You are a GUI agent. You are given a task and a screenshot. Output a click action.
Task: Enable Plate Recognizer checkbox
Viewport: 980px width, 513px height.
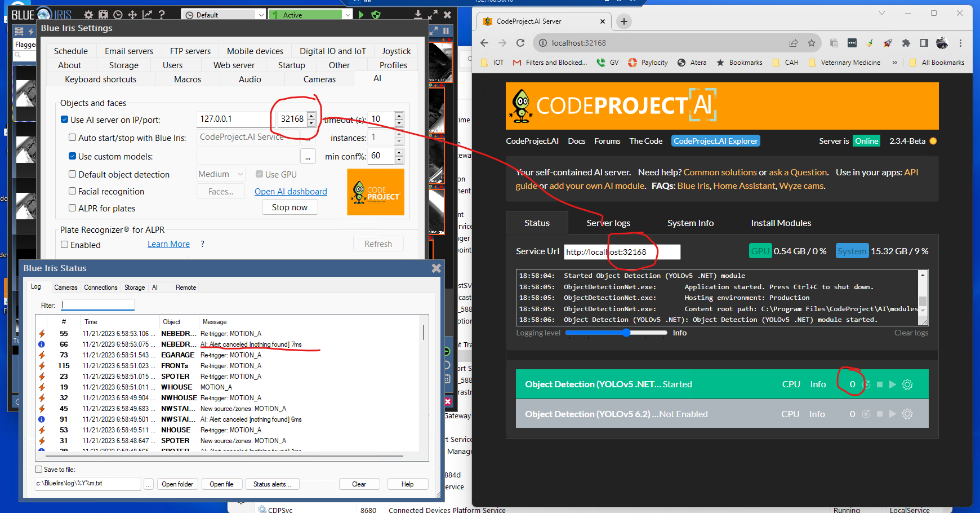pyautogui.click(x=65, y=245)
